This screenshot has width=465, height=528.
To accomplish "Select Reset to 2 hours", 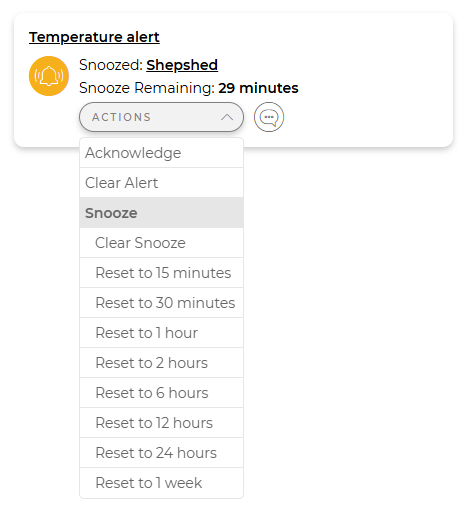I will click(161, 363).
